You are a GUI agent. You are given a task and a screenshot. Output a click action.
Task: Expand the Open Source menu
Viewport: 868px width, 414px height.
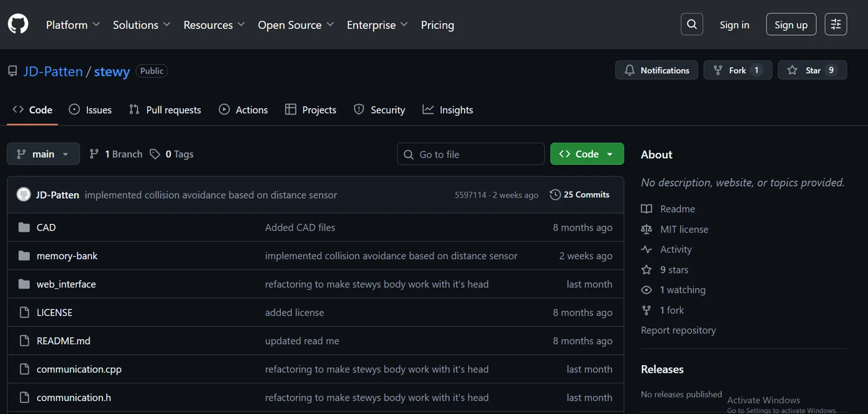point(296,25)
